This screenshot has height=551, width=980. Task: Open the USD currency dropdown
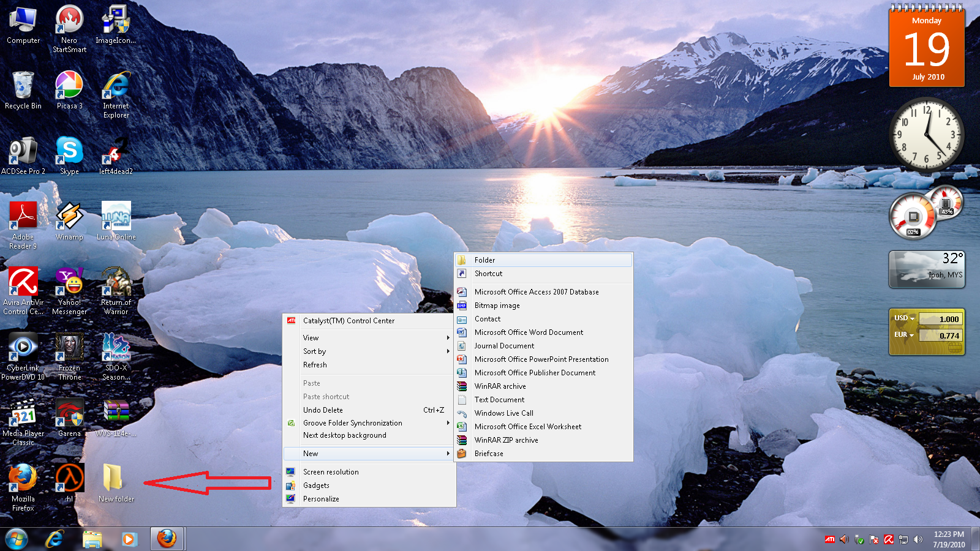pyautogui.click(x=912, y=318)
